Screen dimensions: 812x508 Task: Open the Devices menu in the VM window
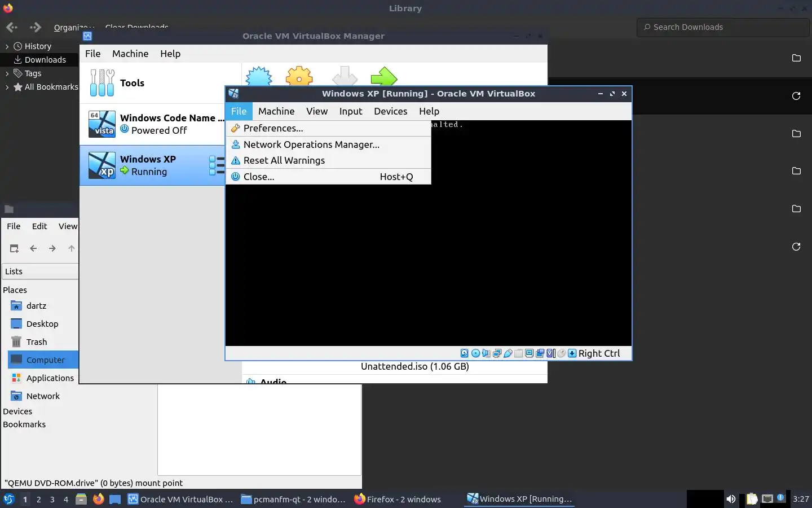point(390,111)
